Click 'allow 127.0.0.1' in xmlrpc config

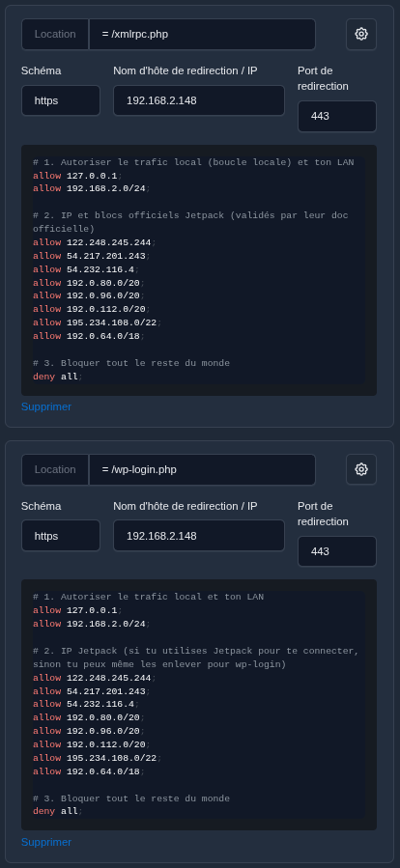[x=77, y=176]
